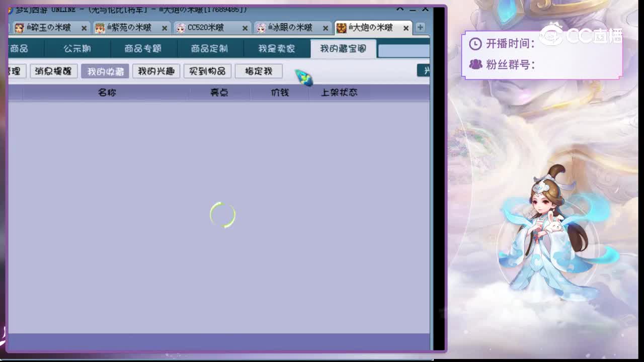Sort by the 亮点 column header
644x362 pixels.
pyautogui.click(x=219, y=93)
